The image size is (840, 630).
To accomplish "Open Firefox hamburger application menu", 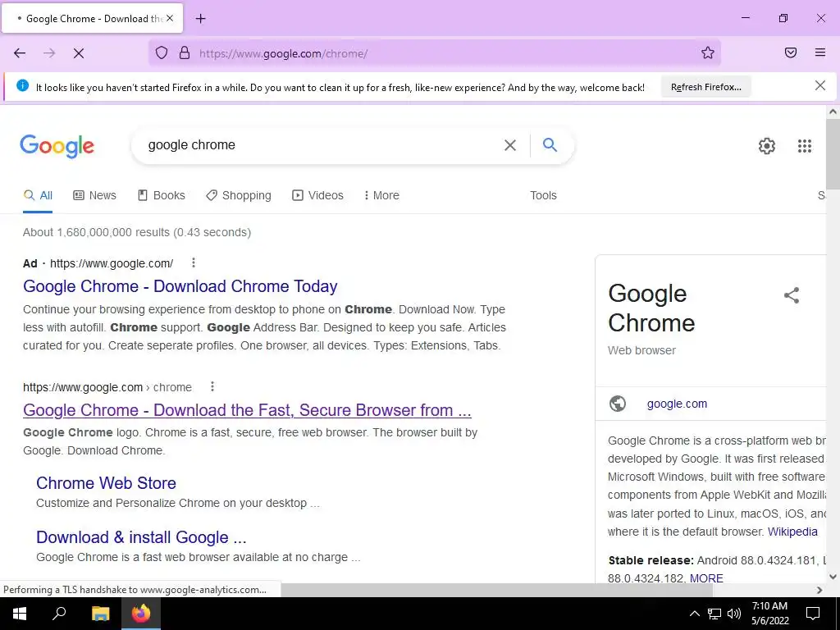I will coord(820,52).
